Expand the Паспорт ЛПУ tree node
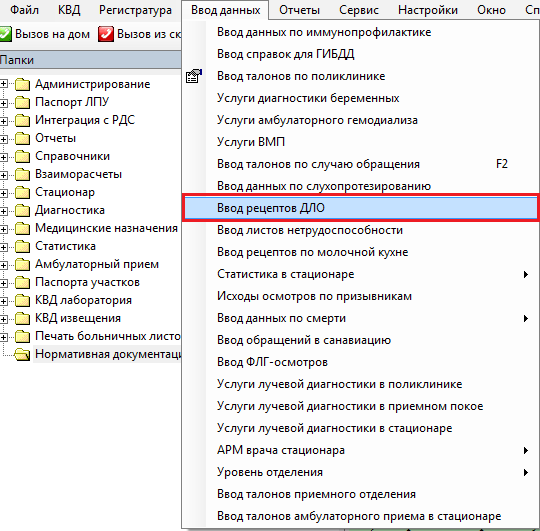Image resolution: width=540 pixels, height=531 pixels. click(x=3, y=103)
